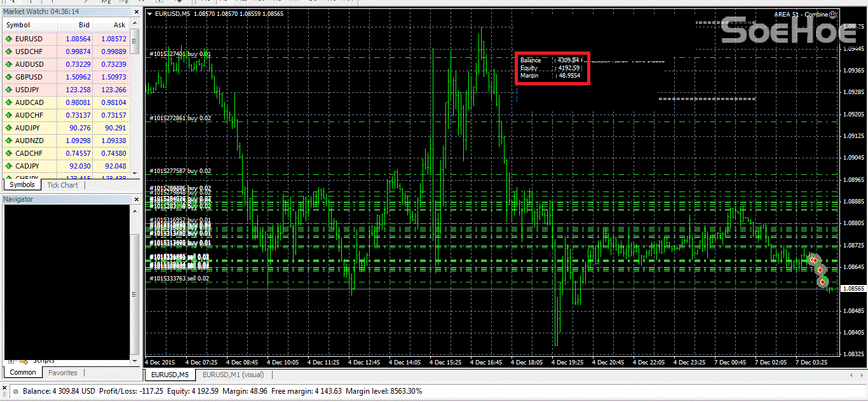Open the EURUSD,M5 chart dropdown triangle
The image size is (868, 402).
tap(149, 14)
